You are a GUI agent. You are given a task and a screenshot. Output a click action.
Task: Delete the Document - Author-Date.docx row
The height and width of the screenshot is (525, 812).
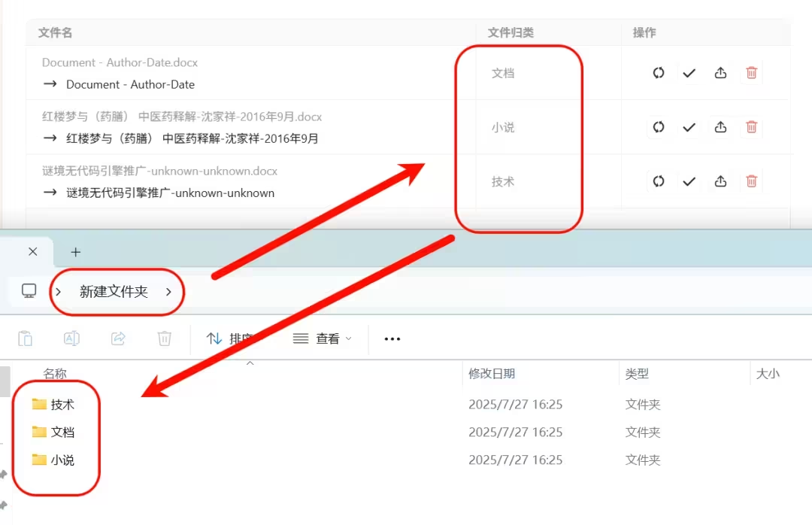[751, 73]
